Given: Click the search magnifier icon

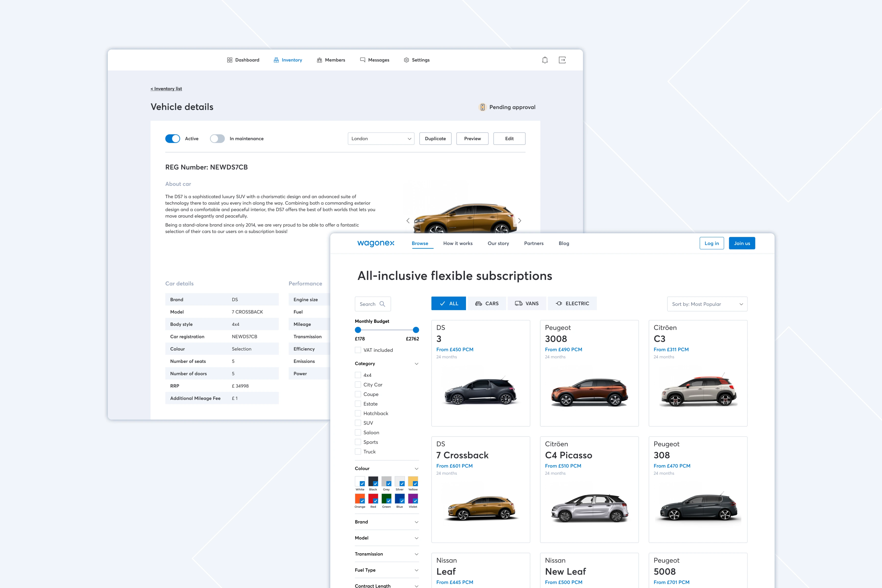Looking at the screenshot, I should pos(382,304).
